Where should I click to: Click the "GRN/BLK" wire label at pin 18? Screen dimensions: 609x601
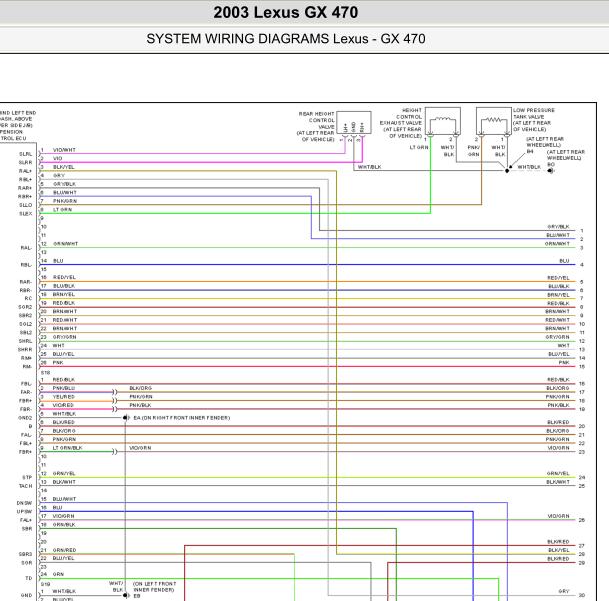point(64,525)
